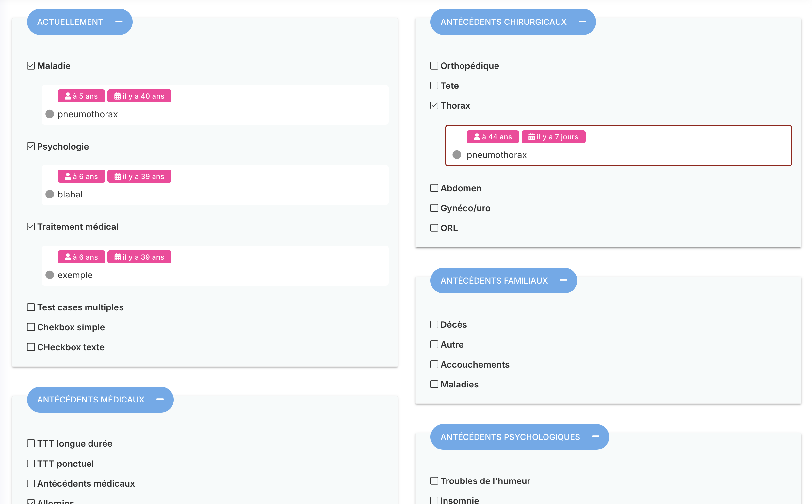Screen dimensions: 812x504
Task: Check the Troubles de l'humeur checkbox
Action: (434, 481)
